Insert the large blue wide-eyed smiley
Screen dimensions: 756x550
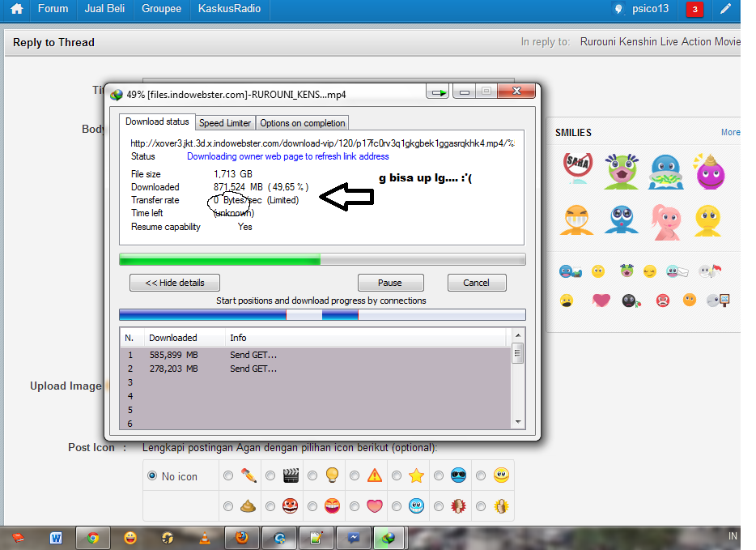tap(621, 220)
